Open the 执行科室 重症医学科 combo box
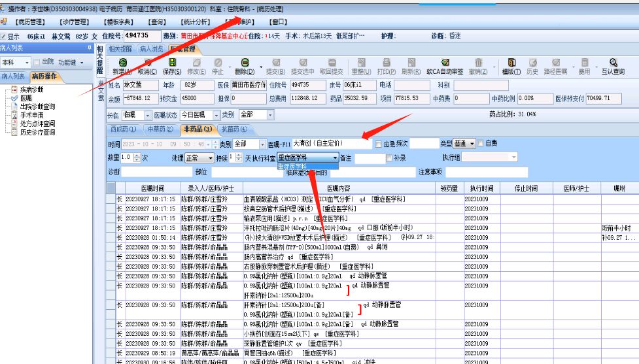Viewport: 639px width, 364px height. [x=307, y=157]
